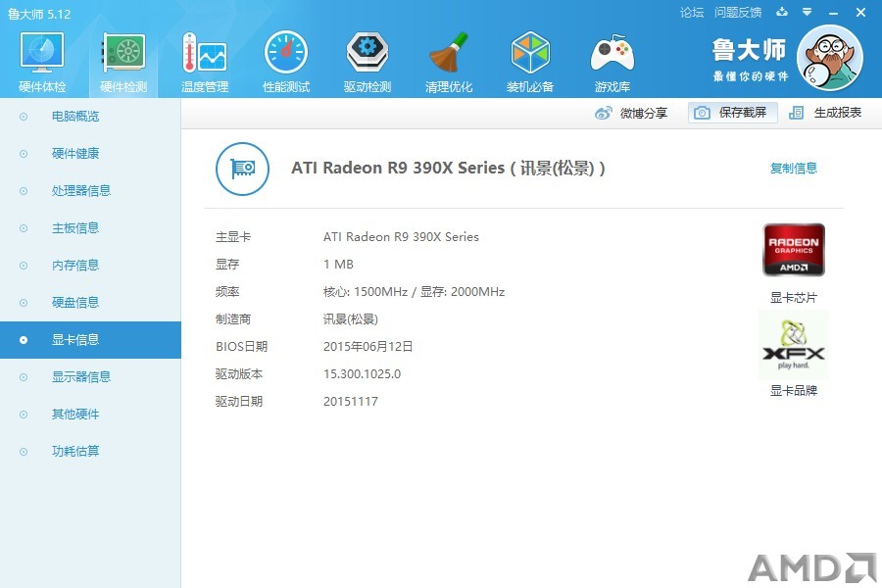This screenshot has width=882, height=588.
Task: Open 温度管理 temperature management icon
Action: (204, 52)
